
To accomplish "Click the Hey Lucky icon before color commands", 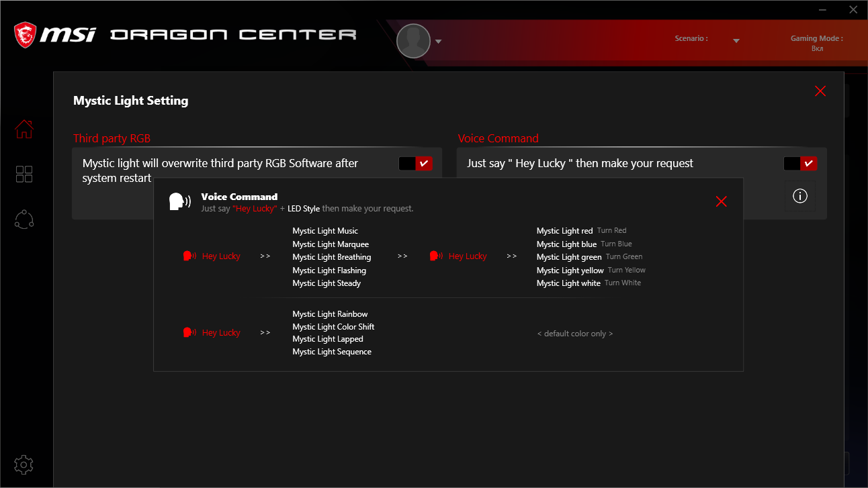I will pyautogui.click(x=436, y=256).
